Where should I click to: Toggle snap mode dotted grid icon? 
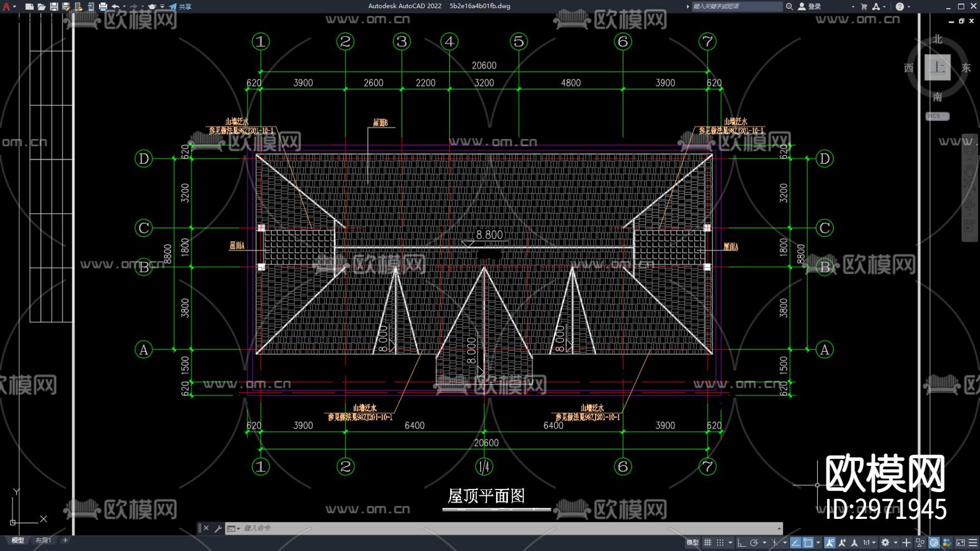tap(720, 542)
